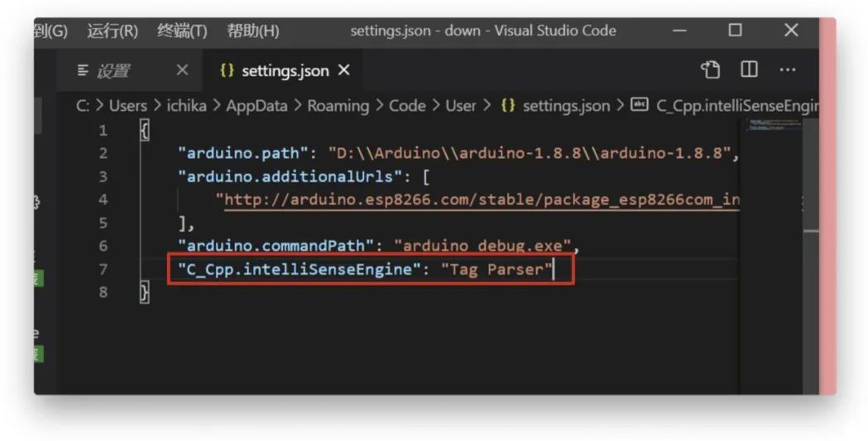Maximize the Visual Studio Code window
The image size is (868, 441).
(735, 30)
